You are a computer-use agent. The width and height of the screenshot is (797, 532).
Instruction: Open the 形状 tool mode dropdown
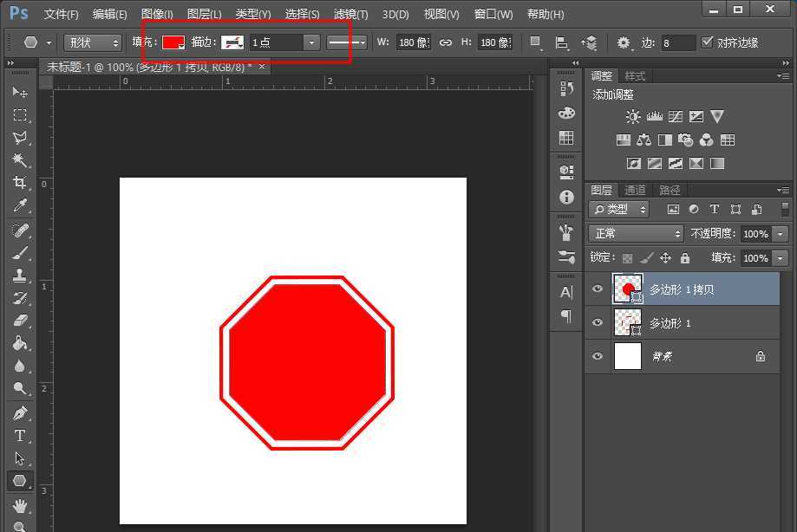pos(93,42)
